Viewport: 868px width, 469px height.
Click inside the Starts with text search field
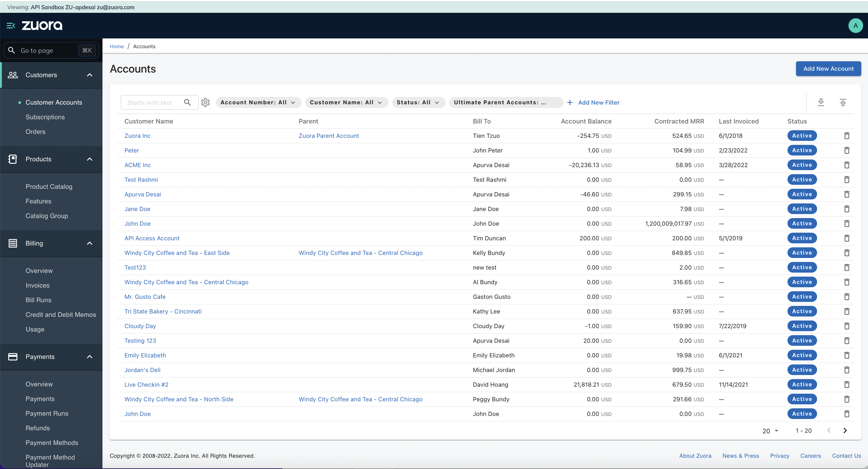(153, 102)
